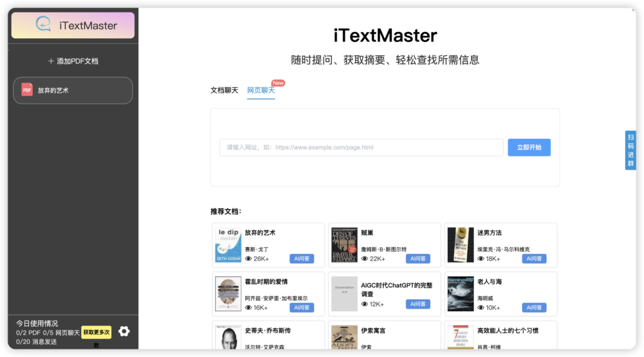This screenshot has height=357, width=644.
Task: Click the plus icon to add PDF document
Action: click(x=51, y=61)
